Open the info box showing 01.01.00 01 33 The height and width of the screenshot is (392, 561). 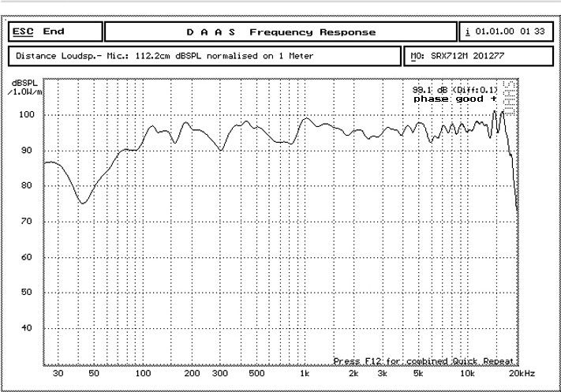point(506,32)
